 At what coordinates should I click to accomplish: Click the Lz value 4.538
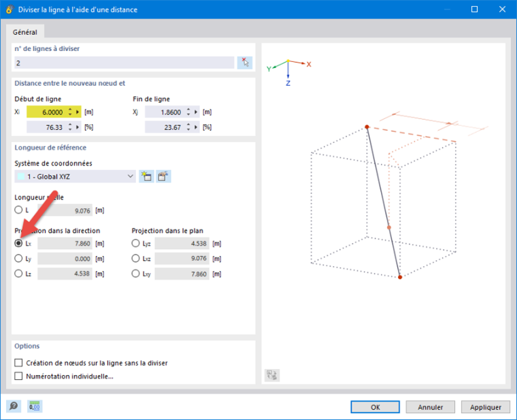coord(65,274)
